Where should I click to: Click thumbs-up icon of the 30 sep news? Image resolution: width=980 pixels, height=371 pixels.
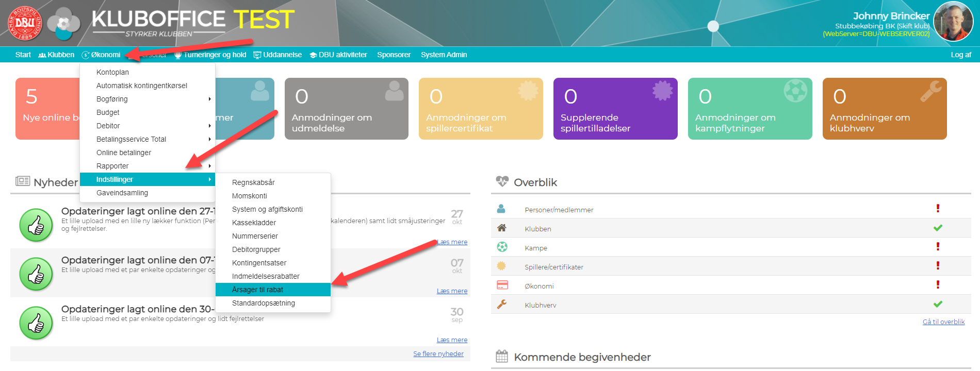coord(36,323)
